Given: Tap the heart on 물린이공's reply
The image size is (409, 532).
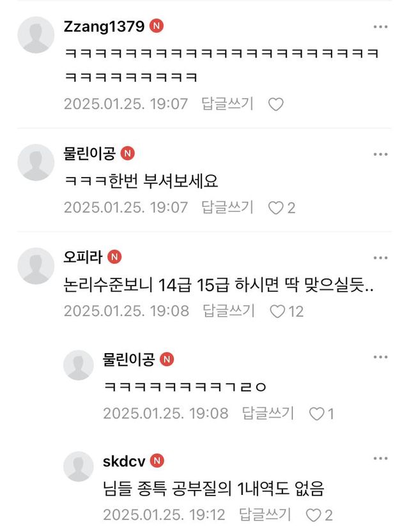Looking at the screenshot, I should pyautogui.click(x=316, y=414).
